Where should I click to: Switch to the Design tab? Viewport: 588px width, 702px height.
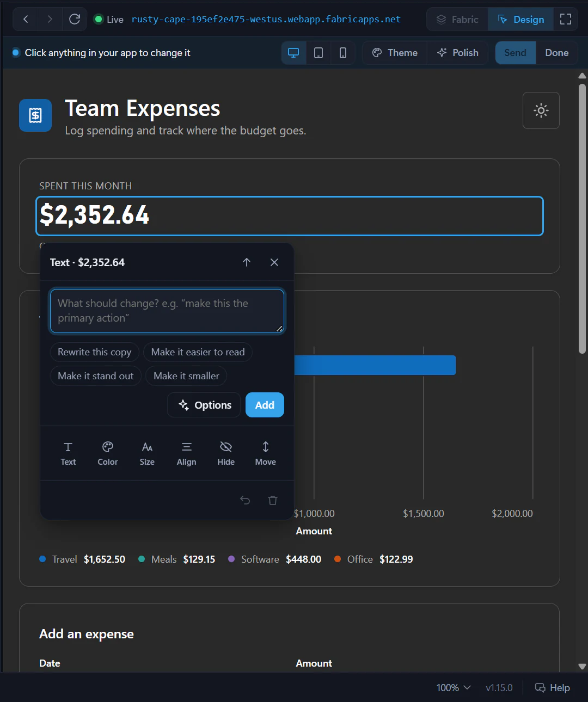coord(521,20)
